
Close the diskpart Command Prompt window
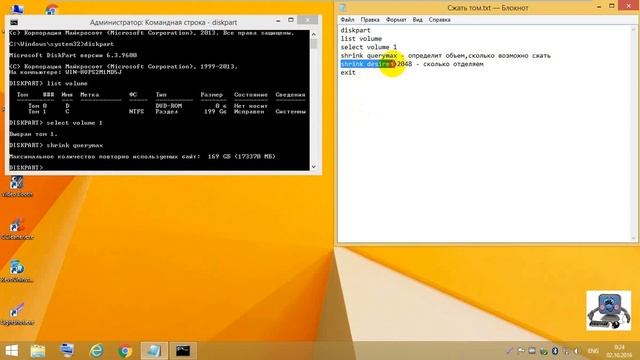pyautogui.click(x=308, y=20)
